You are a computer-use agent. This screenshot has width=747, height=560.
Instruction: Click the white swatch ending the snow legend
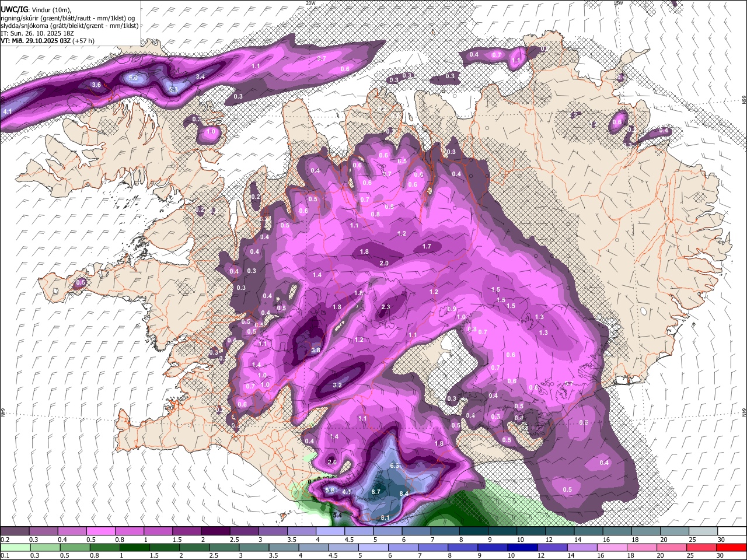[x=731, y=531]
